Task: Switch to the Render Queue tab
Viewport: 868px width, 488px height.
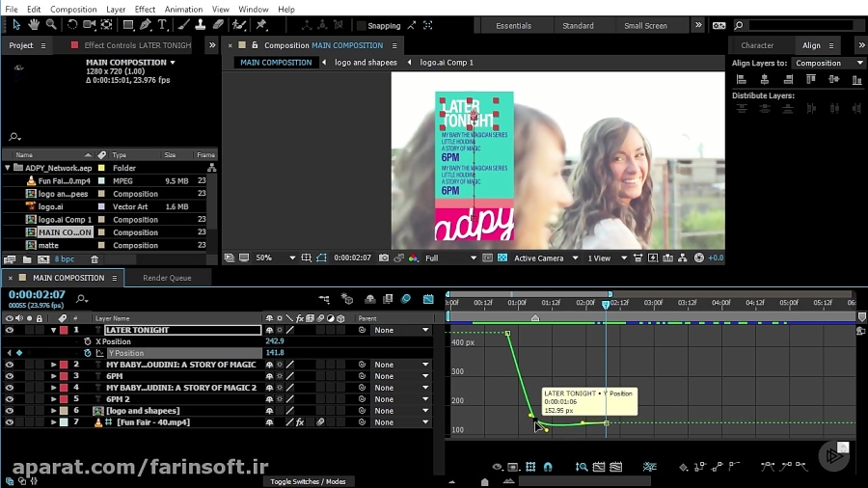Action: 167,278
